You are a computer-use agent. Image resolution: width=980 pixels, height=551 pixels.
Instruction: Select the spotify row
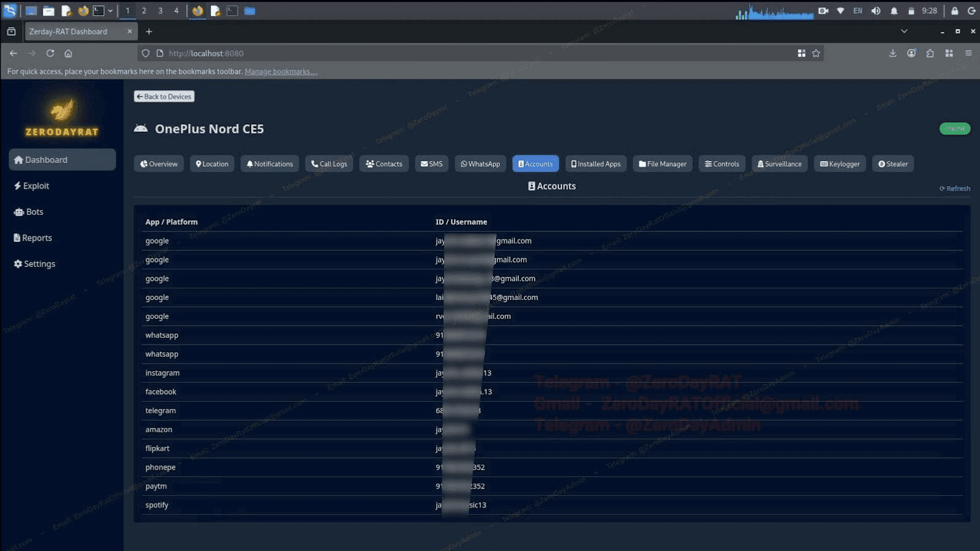click(x=552, y=505)
